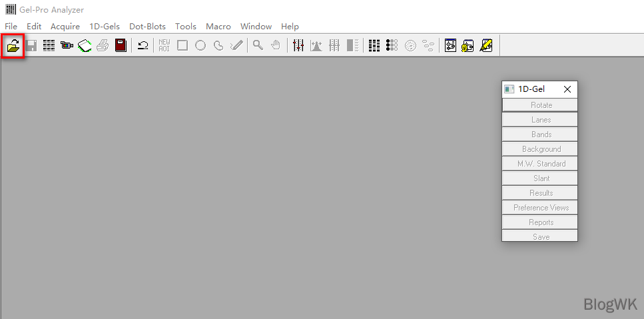Click the macro script window icon

pyautogui.click(x=451, y=45)
